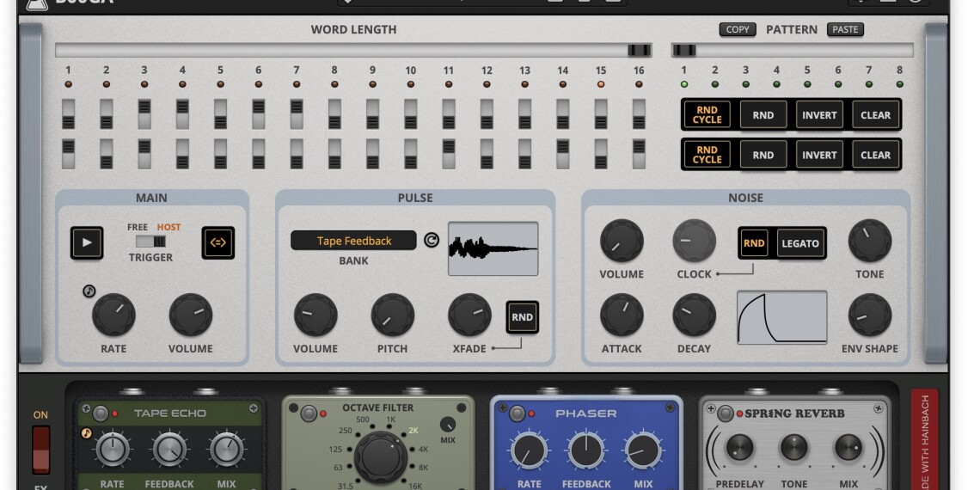
Task: Click the tempo sync note icon beside Rate
Action: coord(89,291)
